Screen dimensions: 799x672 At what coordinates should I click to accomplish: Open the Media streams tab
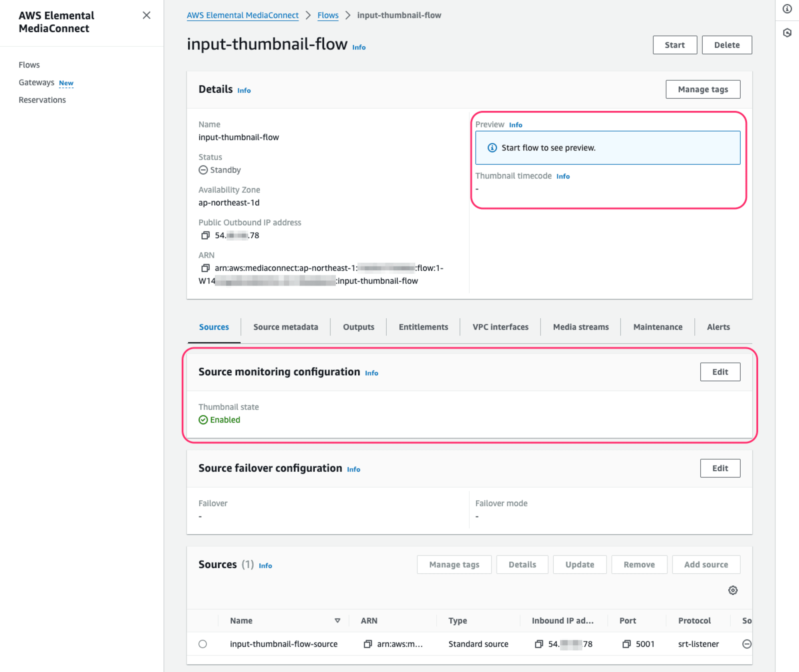coord(580,327)
